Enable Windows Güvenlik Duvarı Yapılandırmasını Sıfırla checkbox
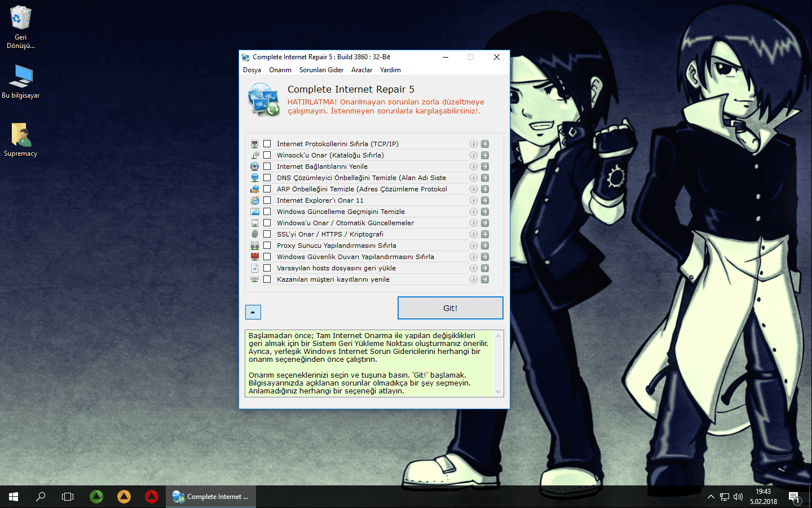Image resolution: width=812 pixels, height=508 pixels. click(x=267, y=257)
